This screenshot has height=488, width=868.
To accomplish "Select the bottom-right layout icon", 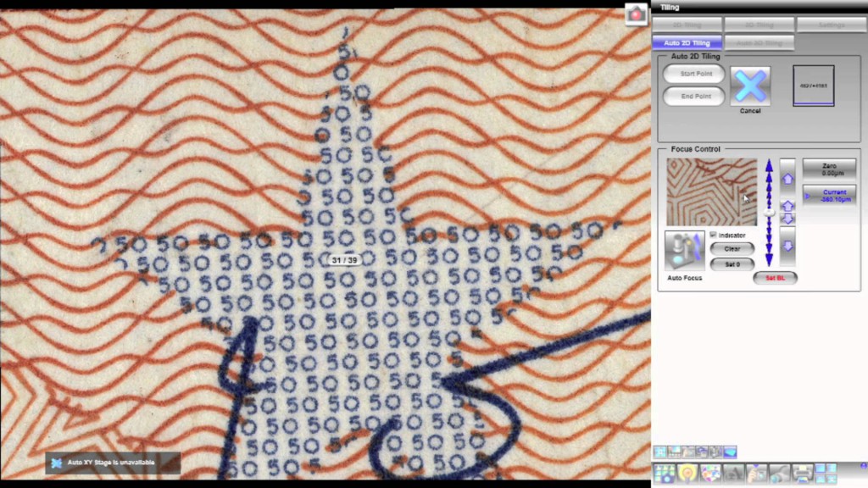I will click(831, 480).
